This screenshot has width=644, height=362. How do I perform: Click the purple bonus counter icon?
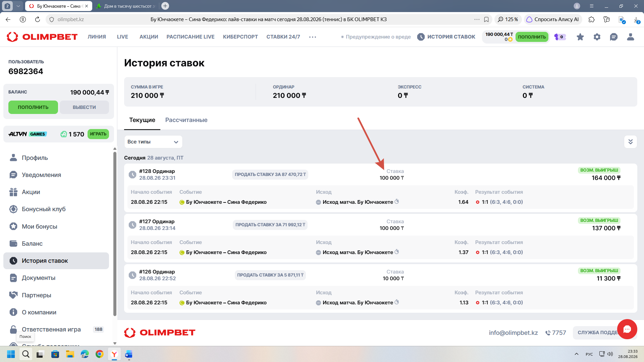pos(560,37)
